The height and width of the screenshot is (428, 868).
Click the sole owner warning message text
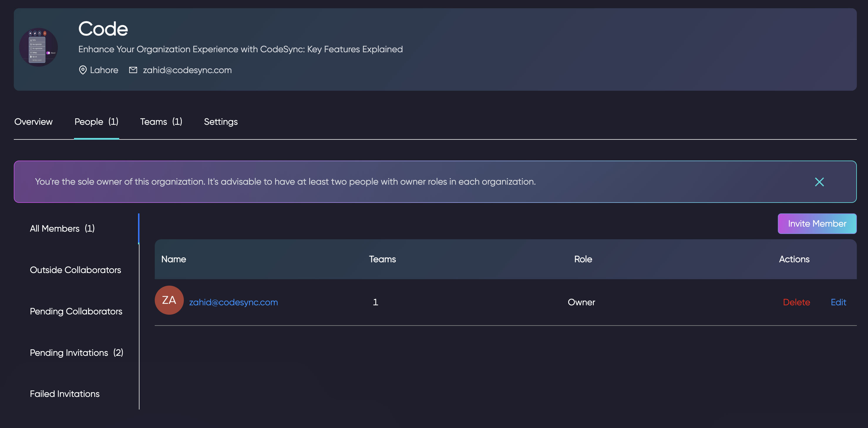[285, 181]
